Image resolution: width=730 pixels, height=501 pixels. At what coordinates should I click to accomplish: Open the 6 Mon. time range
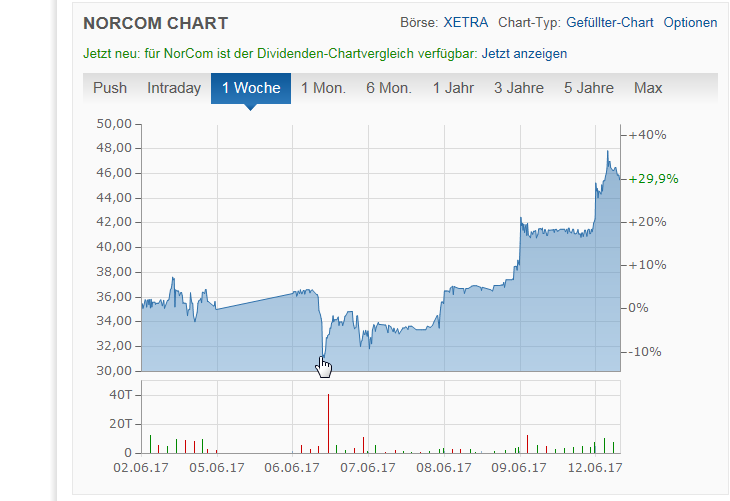[389, 88]
